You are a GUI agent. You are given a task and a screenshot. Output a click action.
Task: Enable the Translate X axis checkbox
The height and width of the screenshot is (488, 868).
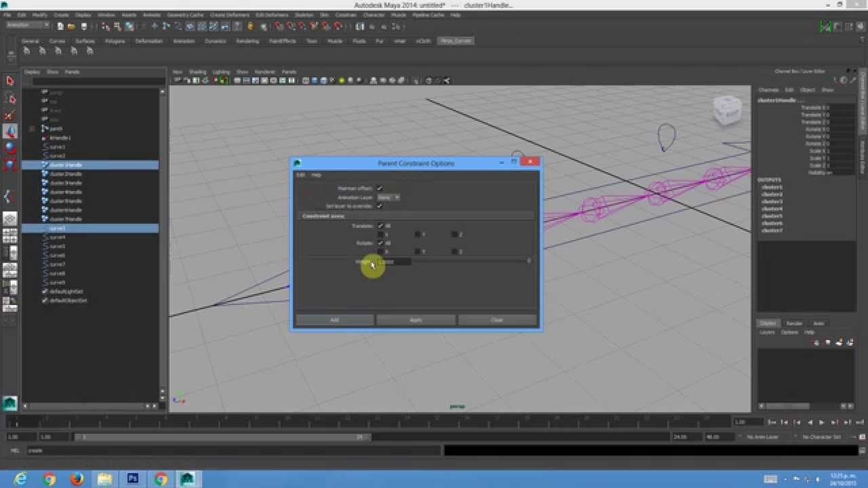pyautogui.click(x=380, y=235)
